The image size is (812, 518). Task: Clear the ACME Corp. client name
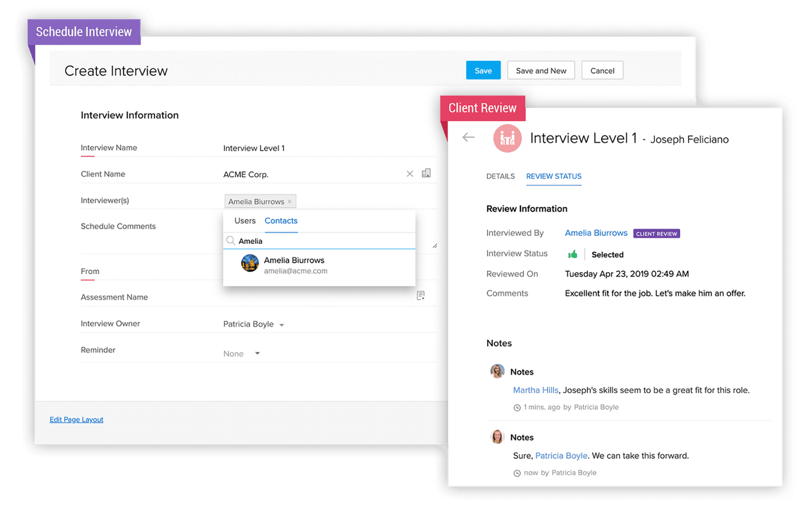click(410, 174)
